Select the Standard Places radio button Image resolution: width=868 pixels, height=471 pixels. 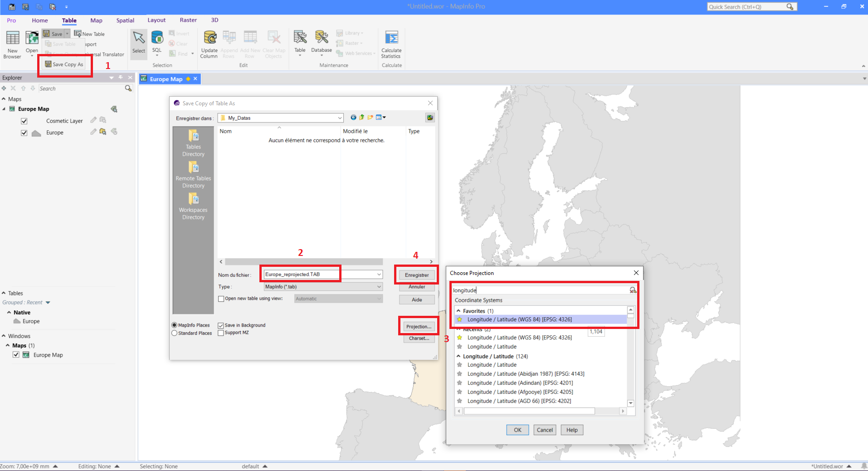pyautogui.click(x=174, y=333)
